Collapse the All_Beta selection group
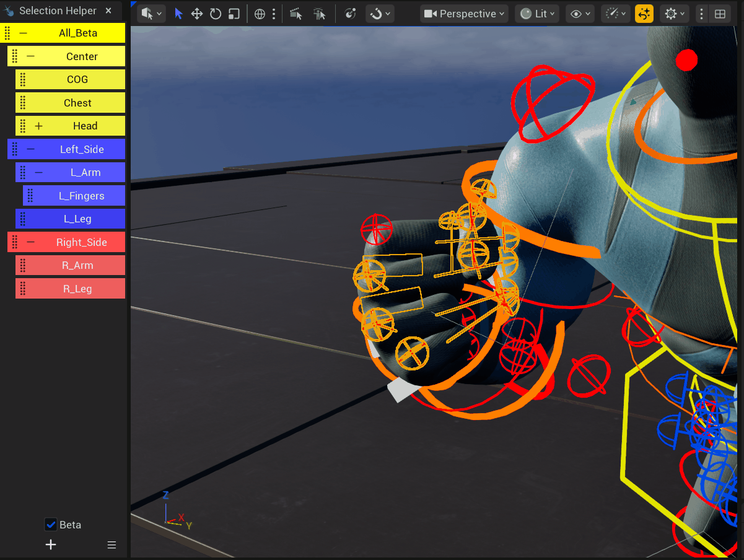The image size is (744, 560). (24, 33)
